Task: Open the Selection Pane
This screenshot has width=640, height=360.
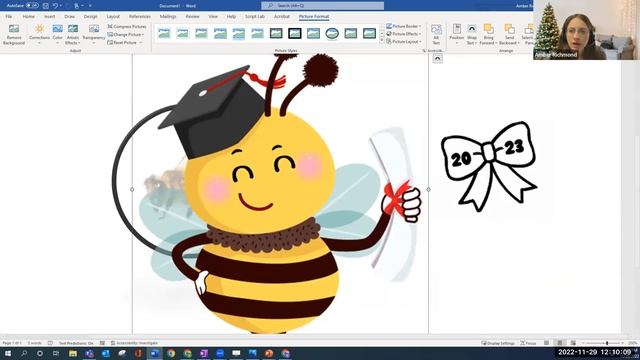Action: (528, 34)
